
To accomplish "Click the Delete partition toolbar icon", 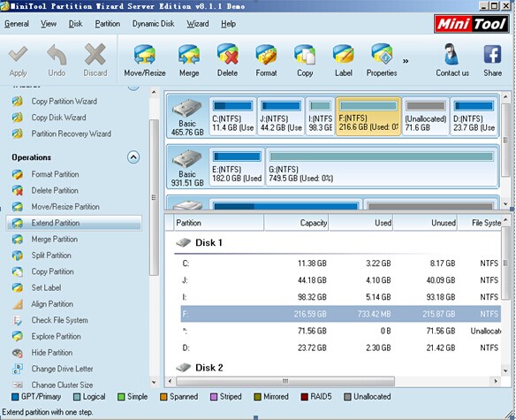I will tap(227, 54).
